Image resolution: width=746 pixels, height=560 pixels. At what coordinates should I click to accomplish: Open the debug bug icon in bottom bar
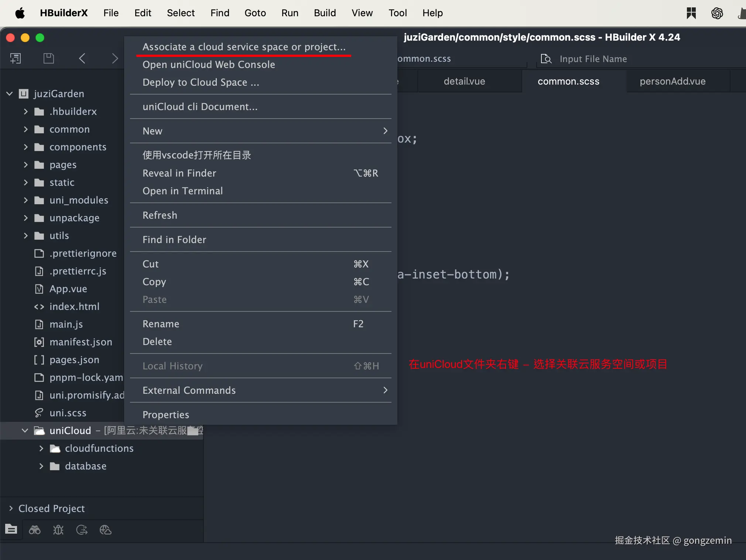pos(58,530)
